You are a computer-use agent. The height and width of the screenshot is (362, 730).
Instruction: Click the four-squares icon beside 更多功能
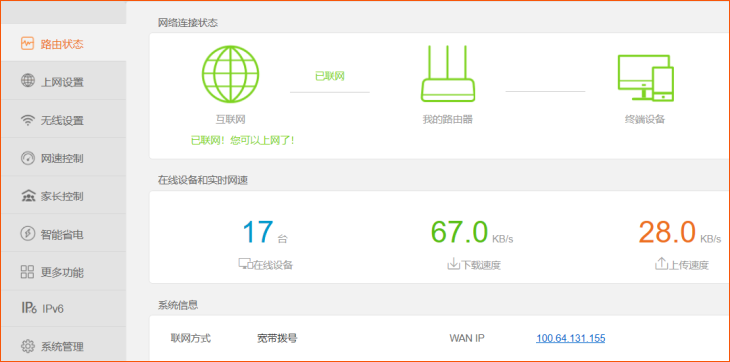pyautogui.click(x=27, y=272)
